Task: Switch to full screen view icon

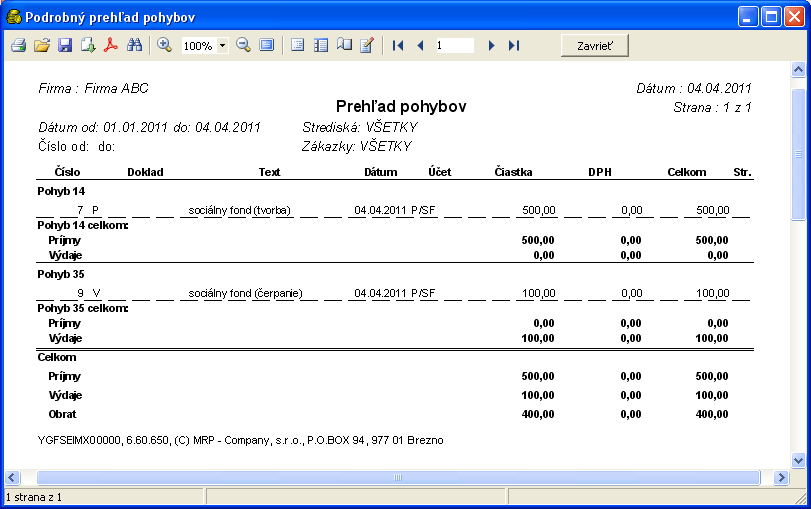Action: pyautogui.click(x=266, y=46)
